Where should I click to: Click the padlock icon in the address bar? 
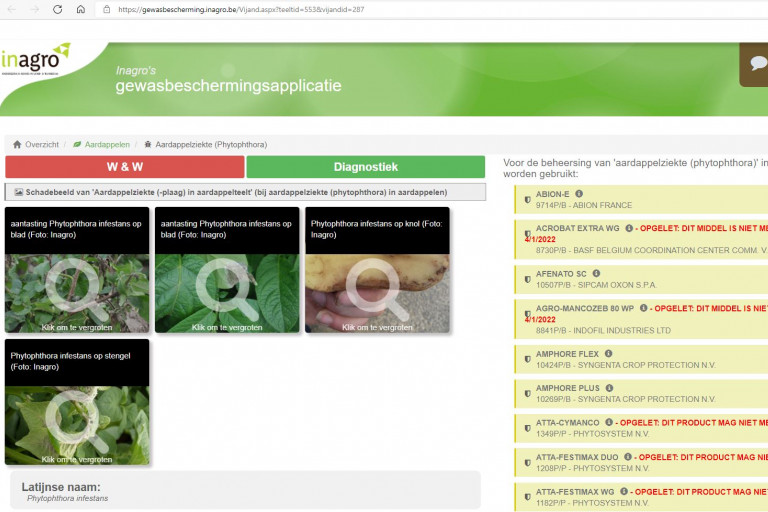click(106, 9)
